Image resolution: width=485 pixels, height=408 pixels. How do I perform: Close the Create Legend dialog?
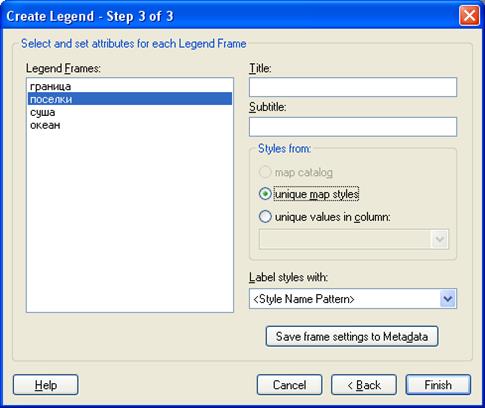tap(469, 16)
